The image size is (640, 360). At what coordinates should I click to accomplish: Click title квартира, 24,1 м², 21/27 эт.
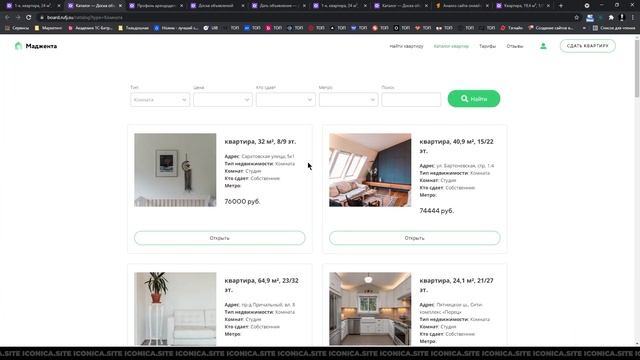456,285
